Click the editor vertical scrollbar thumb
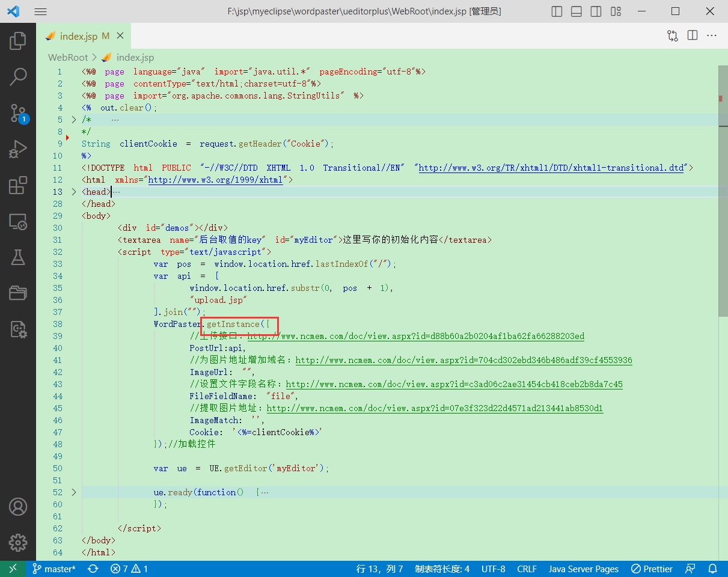 [x=723, y=192]
